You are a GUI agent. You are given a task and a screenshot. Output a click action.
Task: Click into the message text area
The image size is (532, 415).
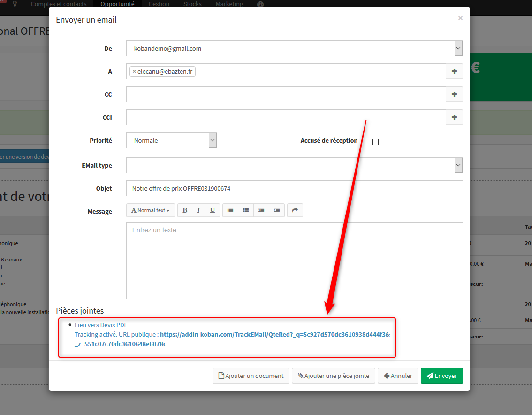(295, 261)
